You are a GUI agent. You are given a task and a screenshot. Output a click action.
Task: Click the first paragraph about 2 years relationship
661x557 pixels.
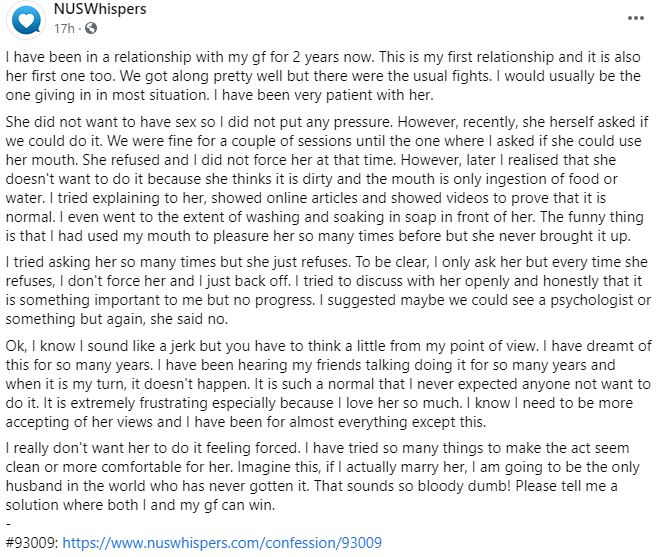(323, 76)
